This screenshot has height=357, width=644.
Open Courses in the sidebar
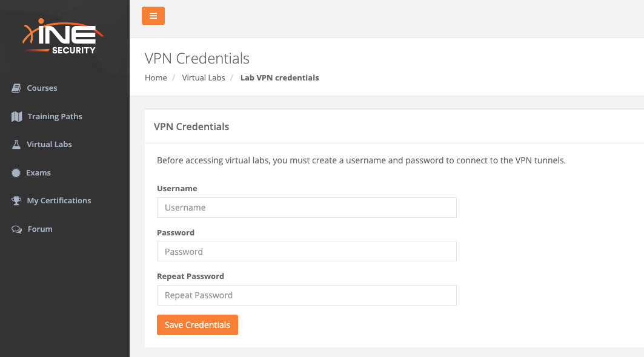click(42, 88)
